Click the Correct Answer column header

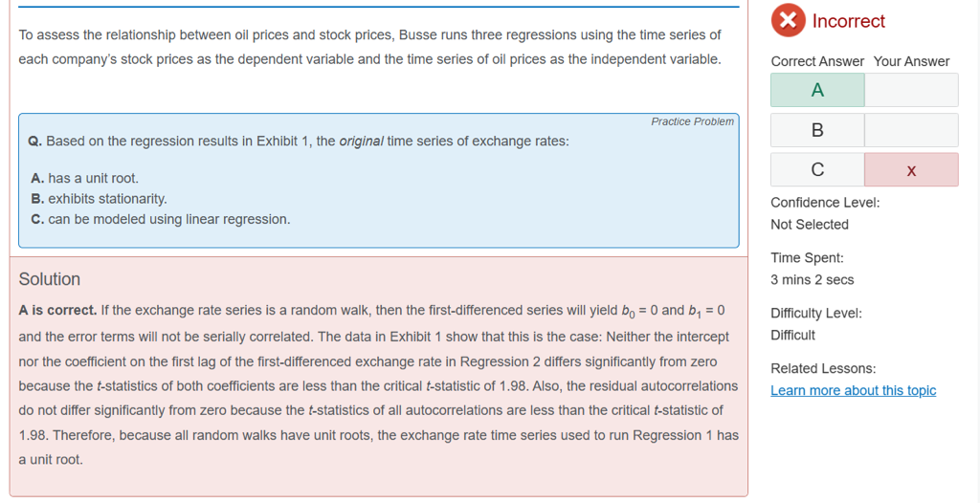click(817, 61)
